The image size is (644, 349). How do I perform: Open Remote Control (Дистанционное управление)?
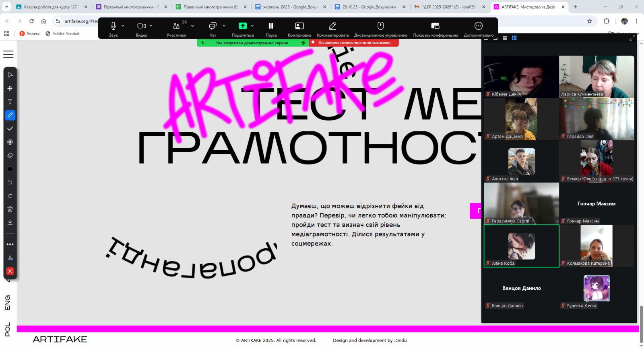pos(380,29)
